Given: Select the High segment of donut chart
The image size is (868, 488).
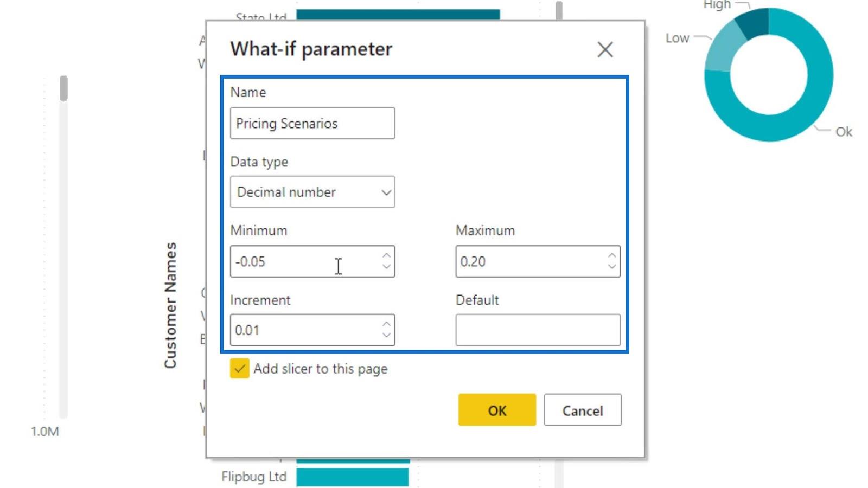Looking at the screenshot, I should pyautogui.click(x=754, y=24).
